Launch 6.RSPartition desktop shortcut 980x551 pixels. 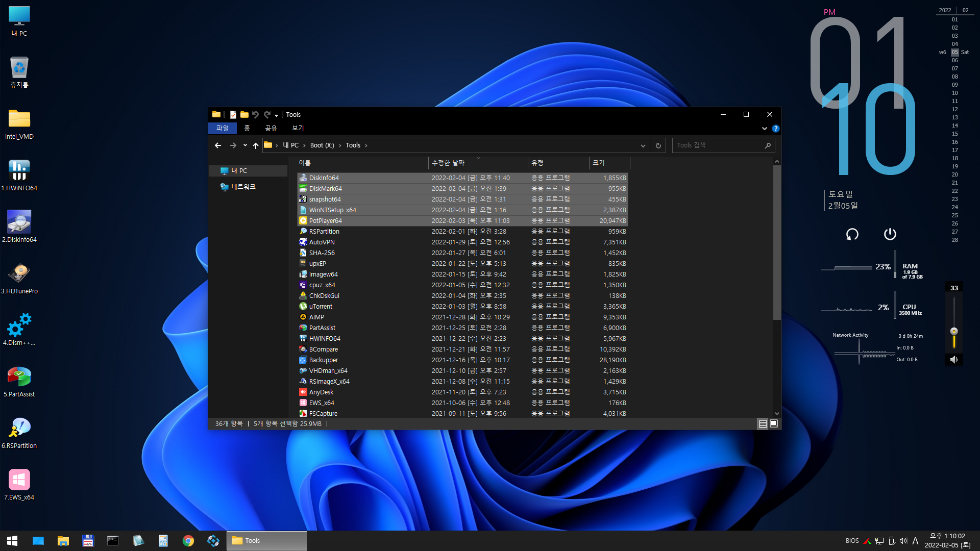click(19, 433)
